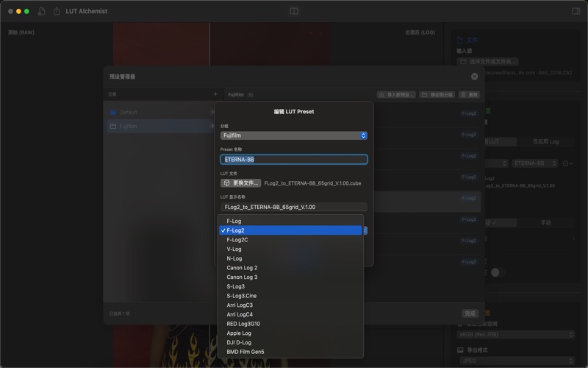Pick F-Log2C in the dropdown list

tap(290, 240)
